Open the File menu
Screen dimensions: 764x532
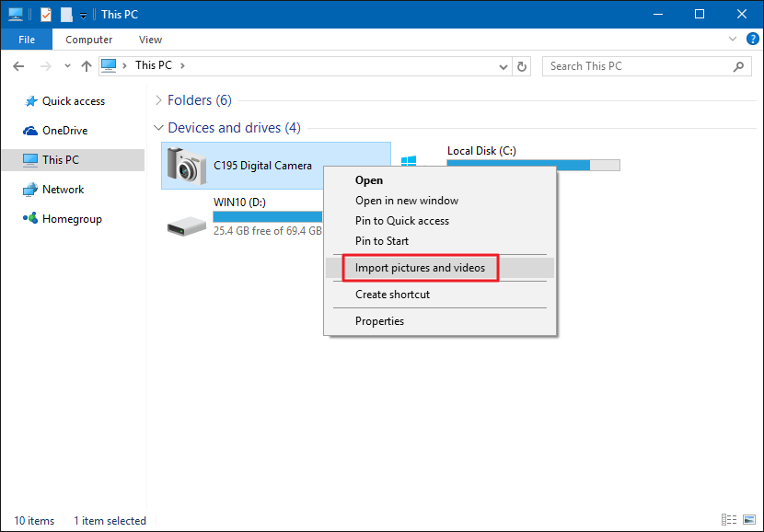point(26,40)
